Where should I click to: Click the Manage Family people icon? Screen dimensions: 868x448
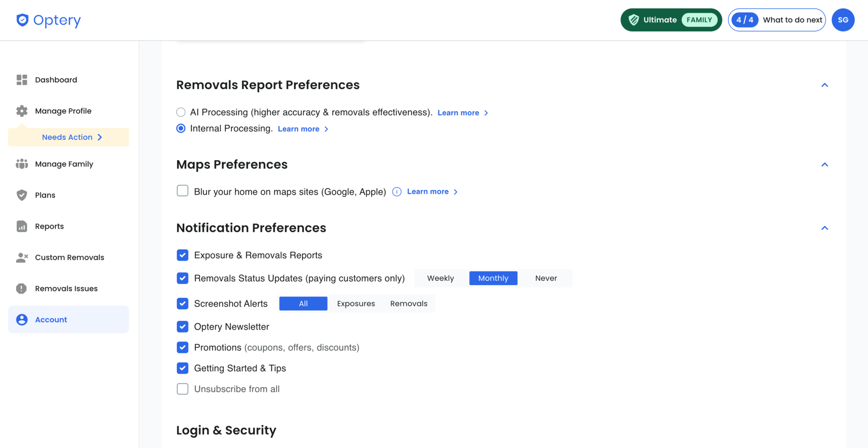click(x=22, y=164)
